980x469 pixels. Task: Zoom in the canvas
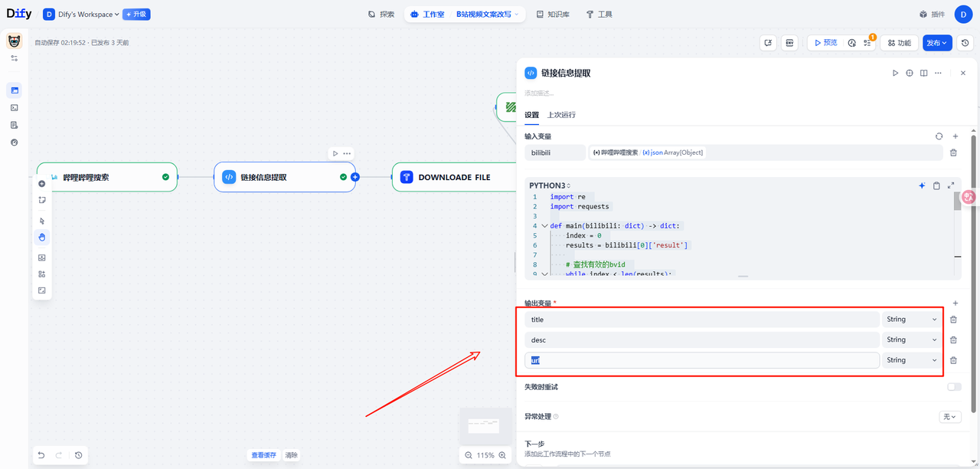pyautogui.click(x=502, y=455)
